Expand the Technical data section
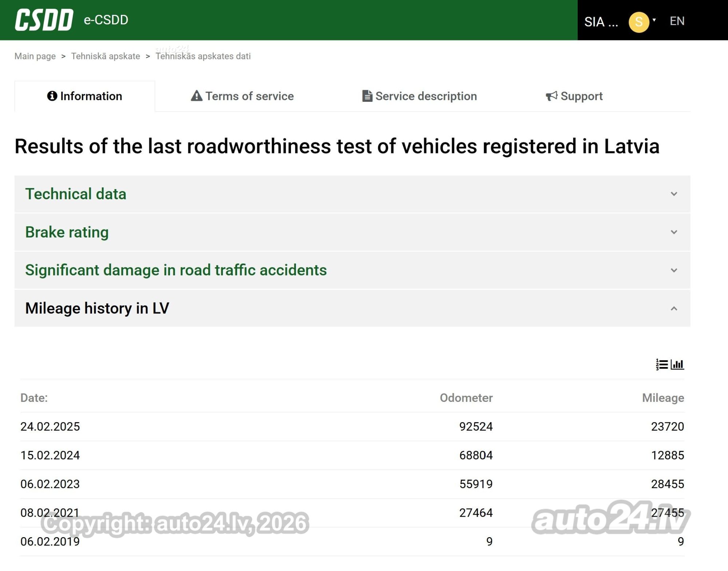728x571 pixels. point(352,194)
